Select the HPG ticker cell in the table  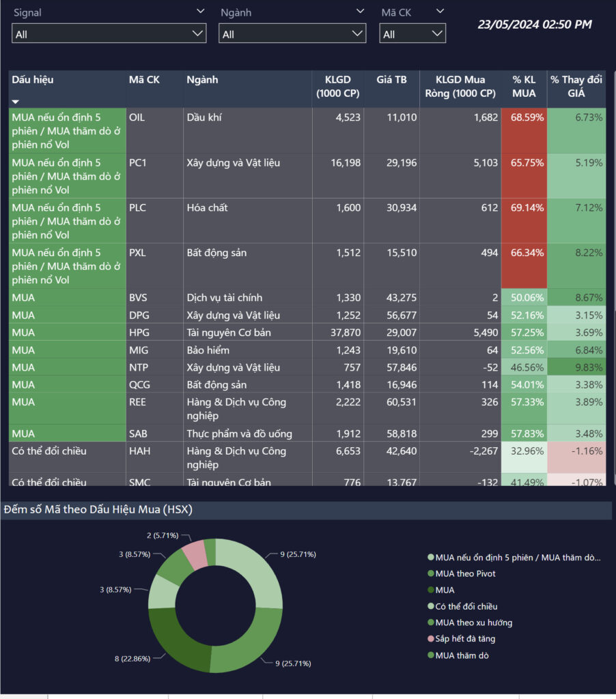click(x=139, y=332)
